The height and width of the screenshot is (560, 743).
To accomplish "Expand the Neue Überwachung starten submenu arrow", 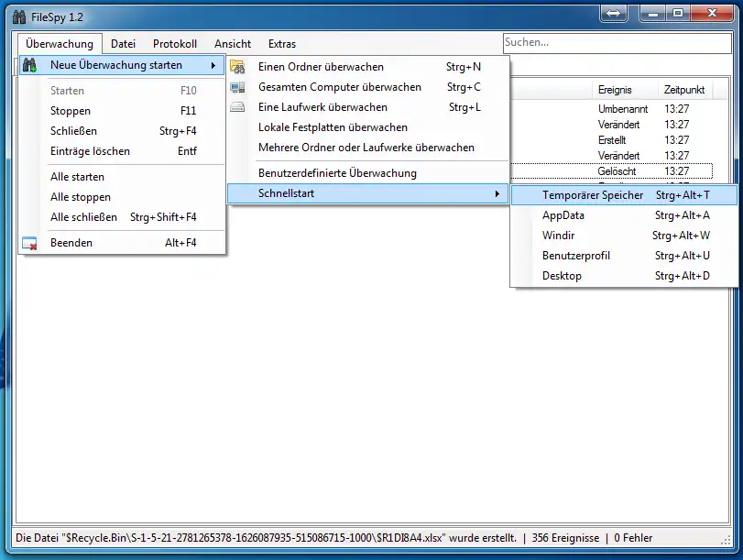I will (x=213, y=65).
